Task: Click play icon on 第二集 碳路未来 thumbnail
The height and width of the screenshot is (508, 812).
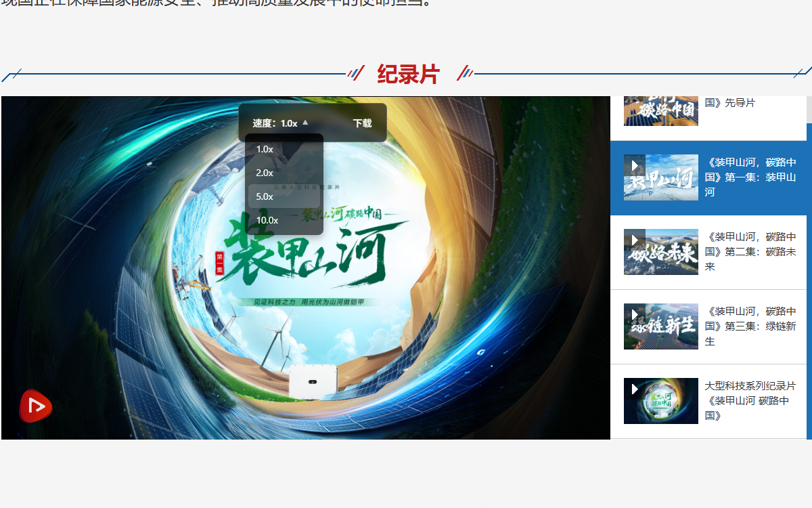Action: coord(635,240)
